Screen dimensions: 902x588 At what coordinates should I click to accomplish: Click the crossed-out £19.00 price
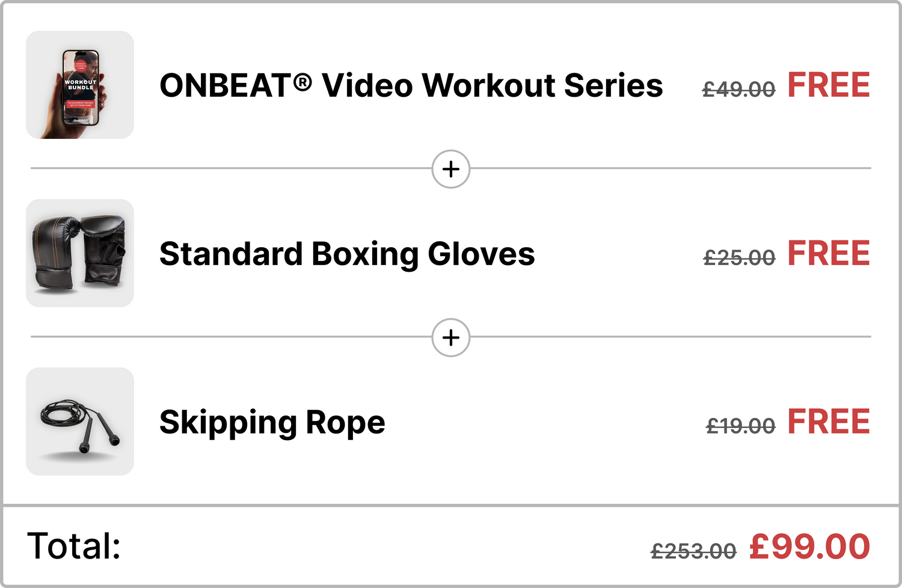740,426
